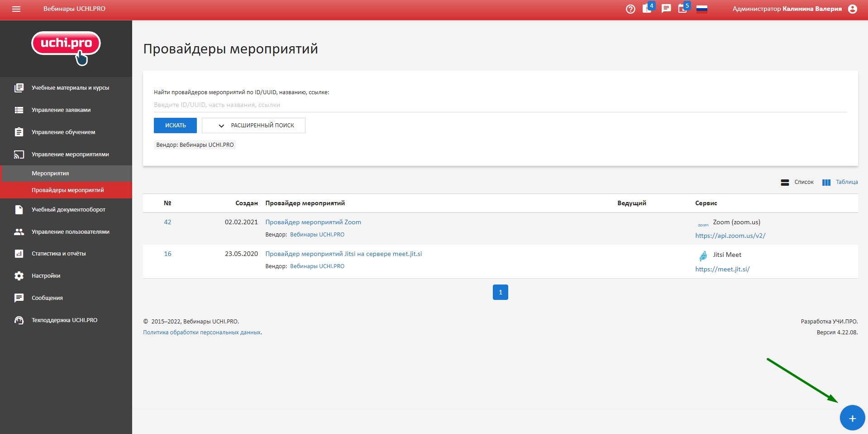Open the calendar icon with badge 5
The width and height of the screenshot is (868, 434).
point(683,9)
